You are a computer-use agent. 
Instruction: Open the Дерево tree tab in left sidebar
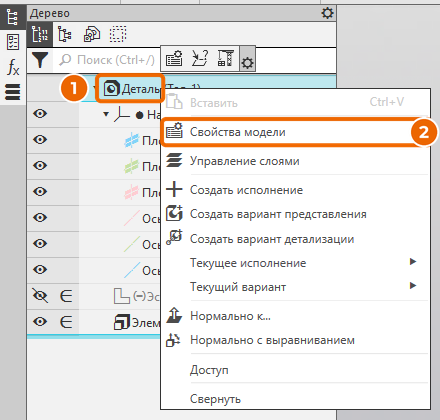[13, 17]
